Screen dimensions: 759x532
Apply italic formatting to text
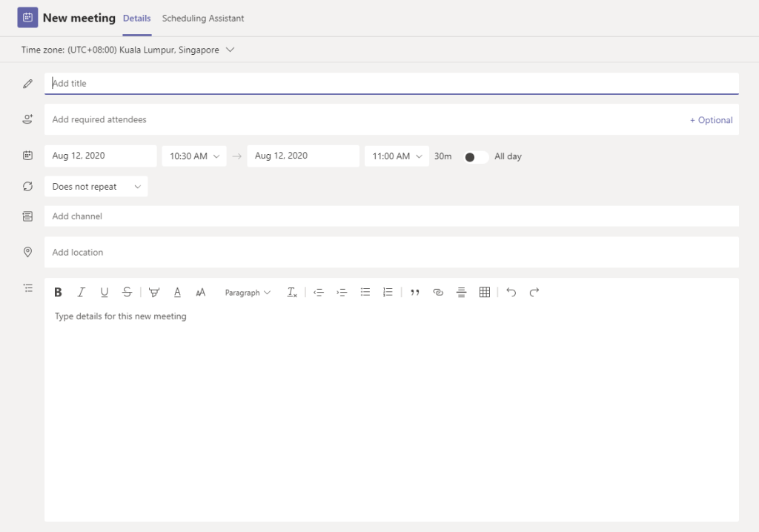pos(82,293)
